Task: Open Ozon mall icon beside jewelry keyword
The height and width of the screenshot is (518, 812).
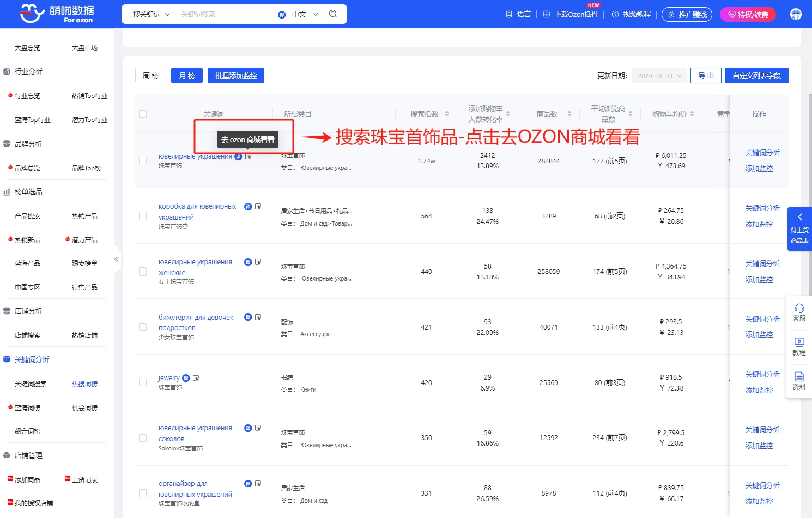Action: coord(196,378)
